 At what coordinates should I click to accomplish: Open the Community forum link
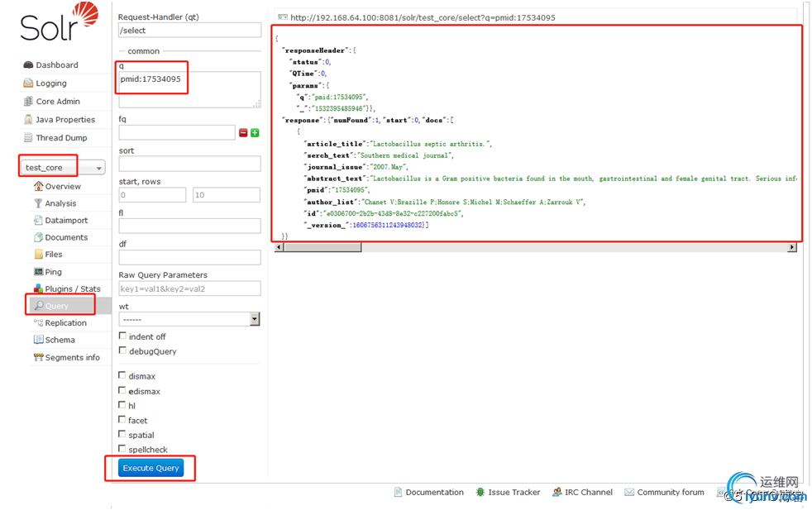[671, 492]
